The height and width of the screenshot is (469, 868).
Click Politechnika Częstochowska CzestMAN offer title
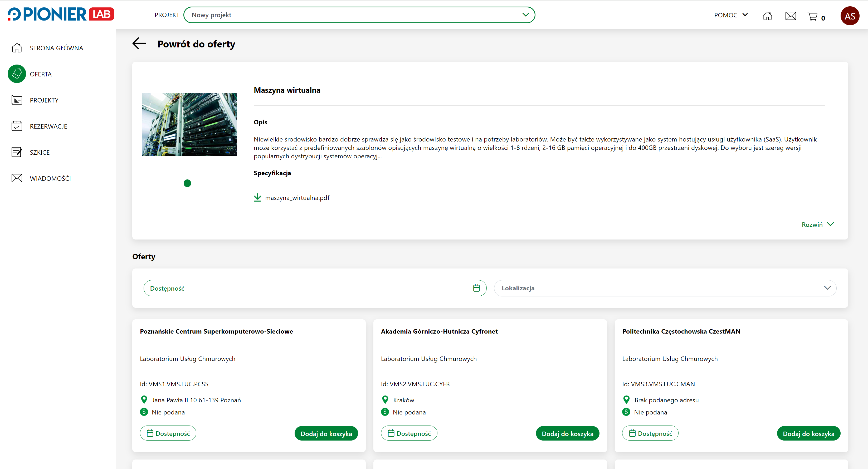coord(681,331)
